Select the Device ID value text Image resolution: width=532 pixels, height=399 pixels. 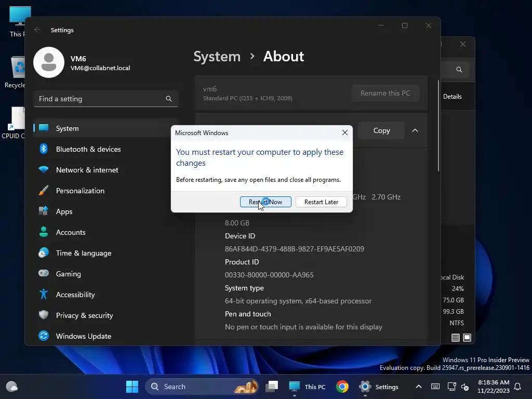click(x=295, y=249)
